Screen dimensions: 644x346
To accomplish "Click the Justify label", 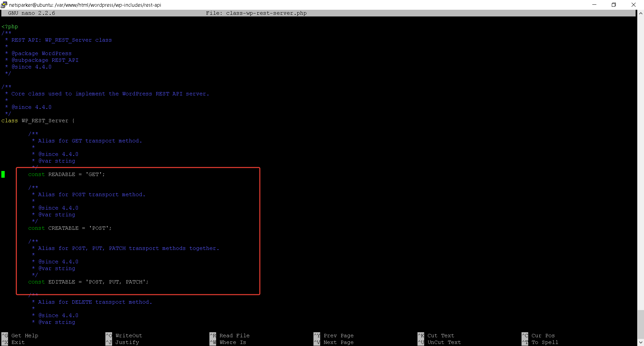I will pos(127,342).
